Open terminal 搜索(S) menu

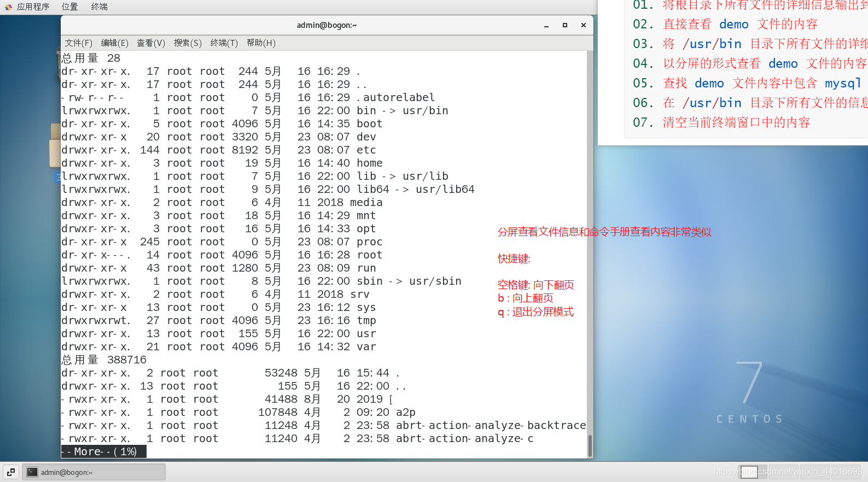(188, 43)
